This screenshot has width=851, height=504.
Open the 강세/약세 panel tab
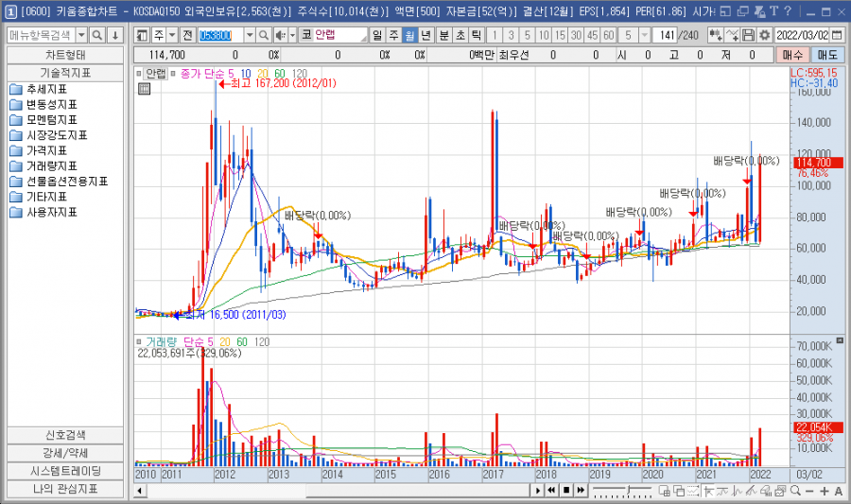pos(65,452)
